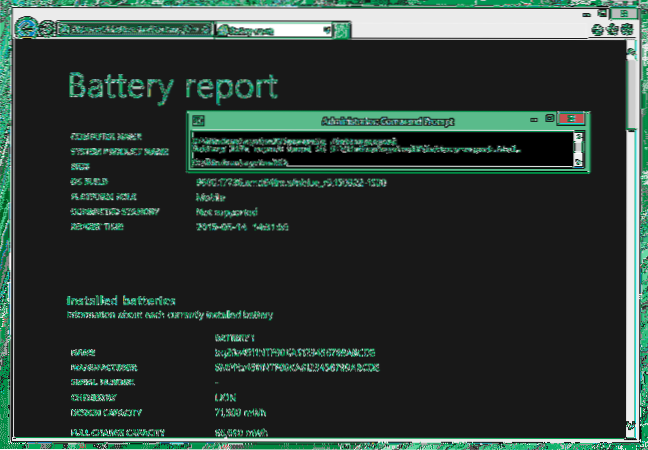Click the Command Prompt title bar
The height and width of the screenshot is (450, 648).
pos(400,121)
